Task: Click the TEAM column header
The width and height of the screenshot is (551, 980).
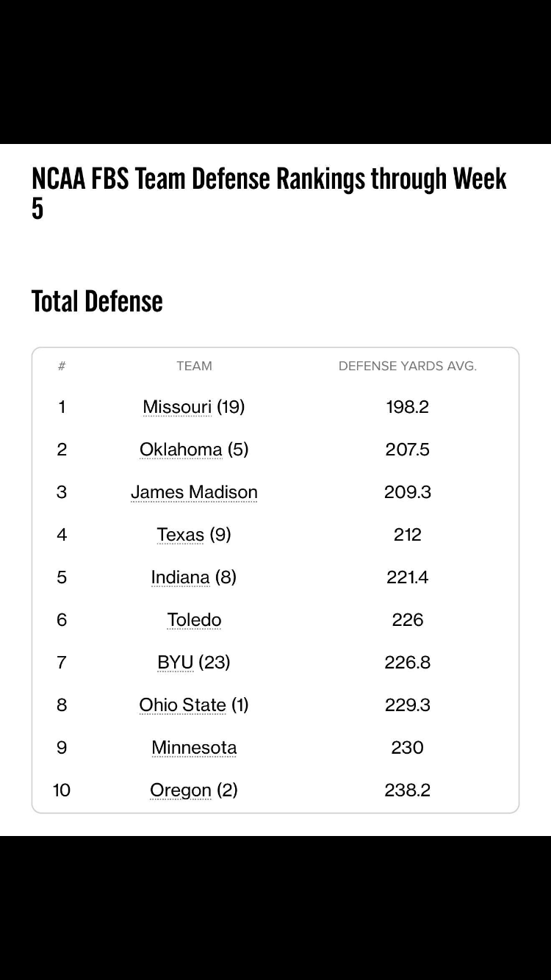Action: pyautogui.click(x=194, y=366)
